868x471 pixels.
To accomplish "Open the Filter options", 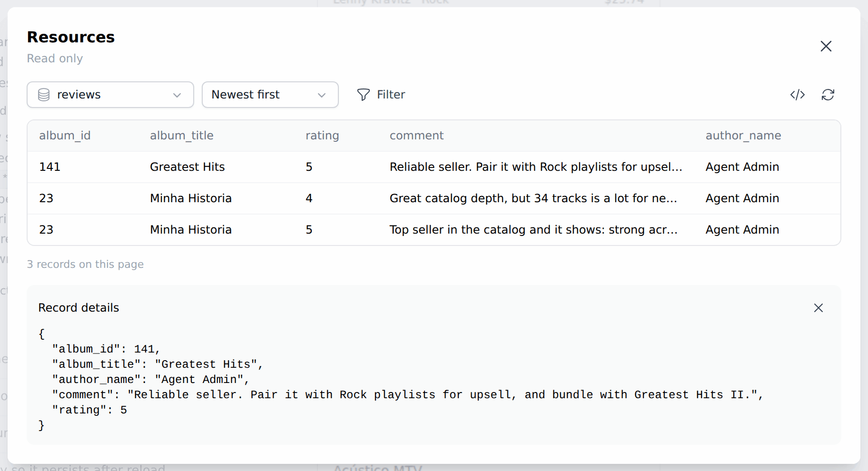I will point(381,95).
